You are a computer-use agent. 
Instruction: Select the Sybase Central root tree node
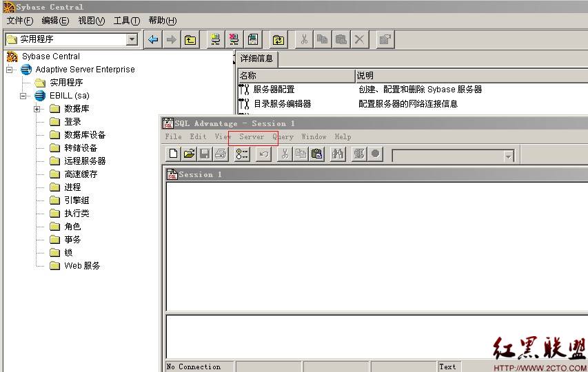pos(50,56)
